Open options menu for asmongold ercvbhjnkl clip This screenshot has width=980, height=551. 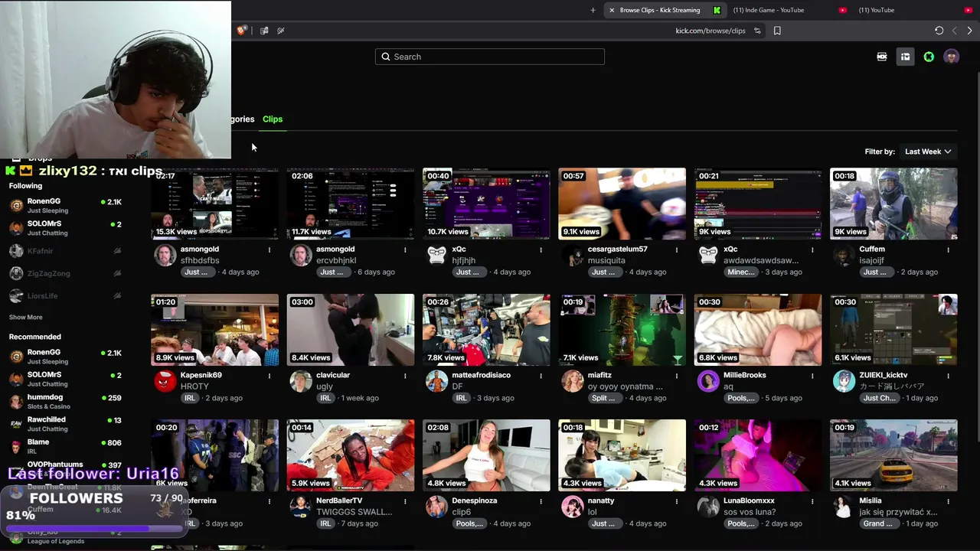pos(405,249)
